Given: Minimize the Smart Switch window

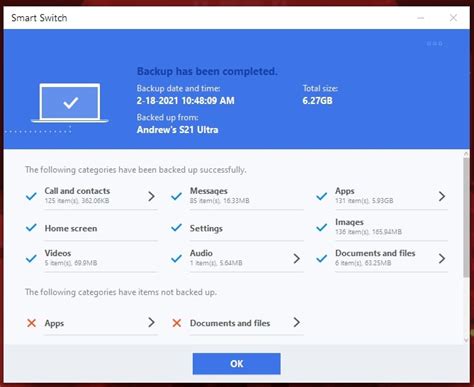Looking at the screenshot, I should tap(421, 18).
